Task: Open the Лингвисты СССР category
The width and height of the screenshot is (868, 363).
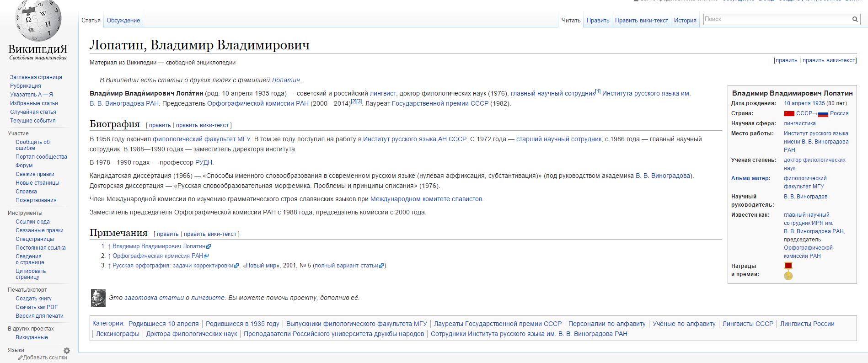Action: tap(748, 324)
